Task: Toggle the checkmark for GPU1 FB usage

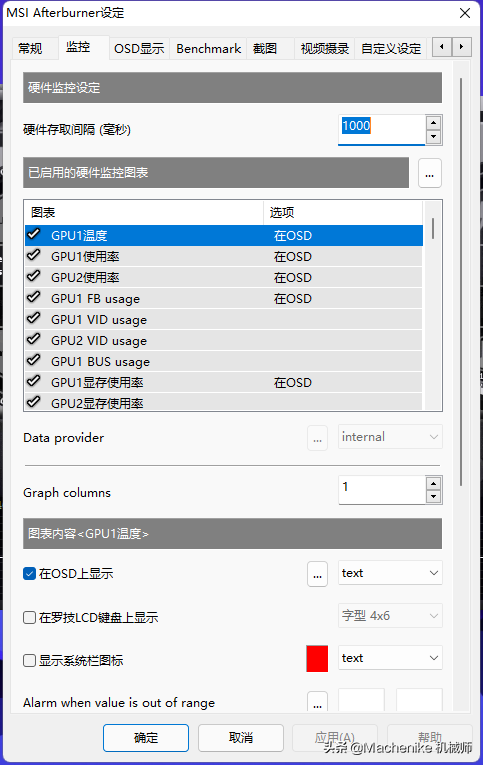Action: coord(34,297)
